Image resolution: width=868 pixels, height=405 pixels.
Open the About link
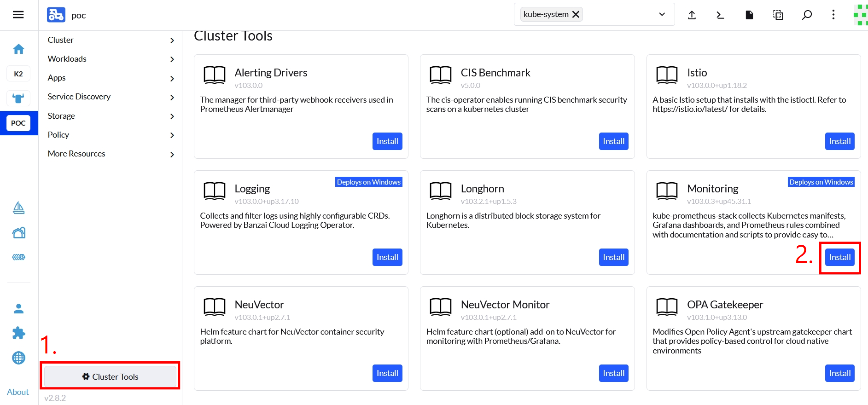(x=18, y=392)
